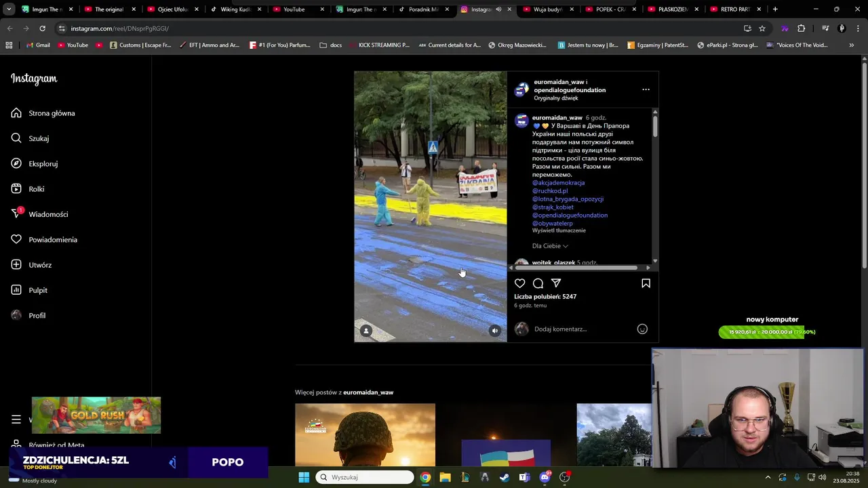Like the reel with heart icon

coord(520,283)
